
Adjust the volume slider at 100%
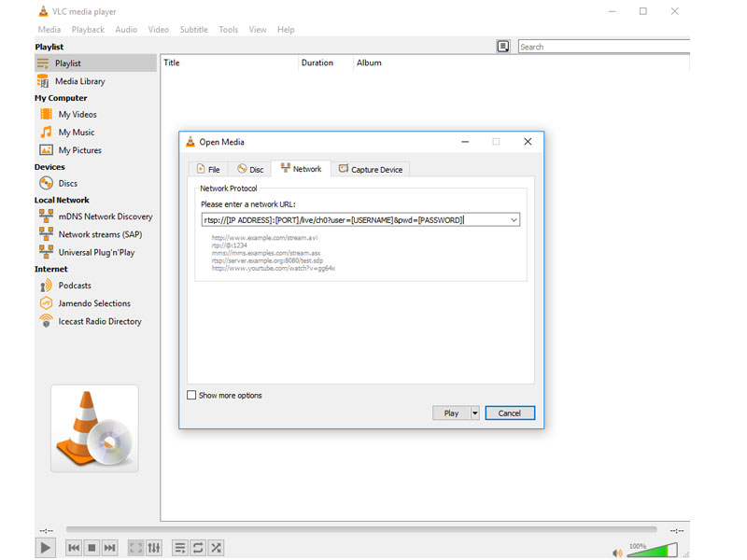tap(652, 550)
